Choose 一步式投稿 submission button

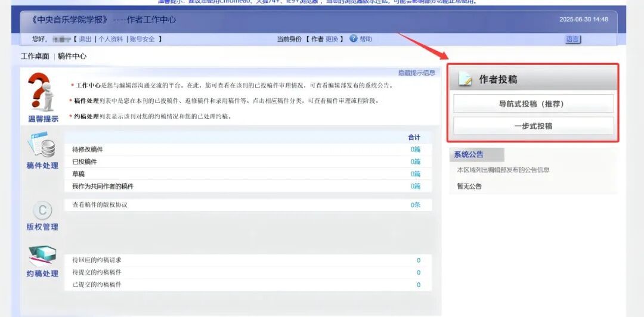point(533,126)
